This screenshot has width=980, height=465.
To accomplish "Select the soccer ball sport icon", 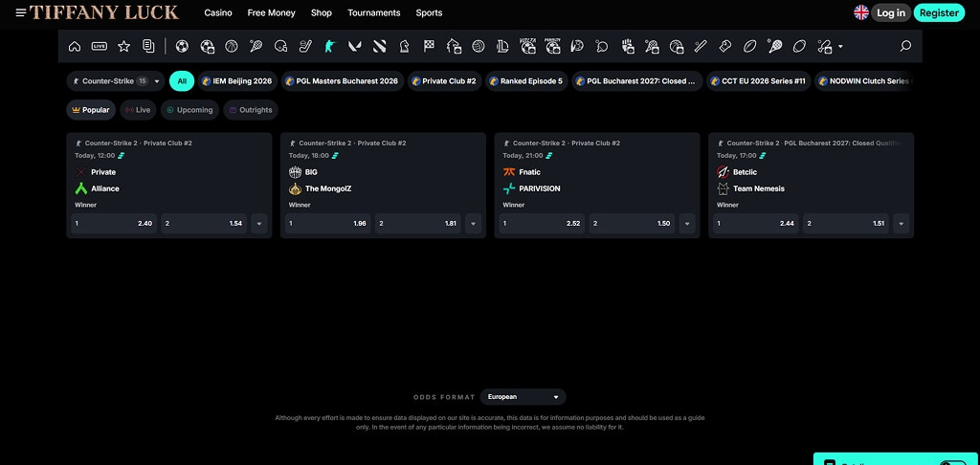I will tap(182, 46).
